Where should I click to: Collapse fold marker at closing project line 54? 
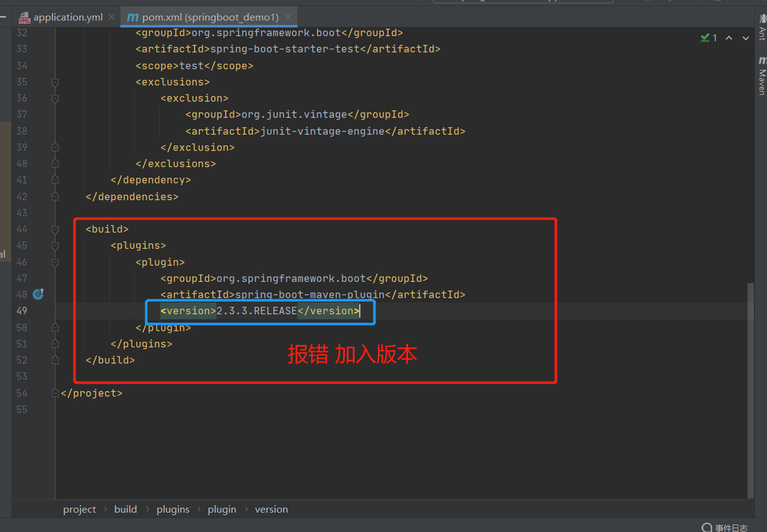(55, 393)
